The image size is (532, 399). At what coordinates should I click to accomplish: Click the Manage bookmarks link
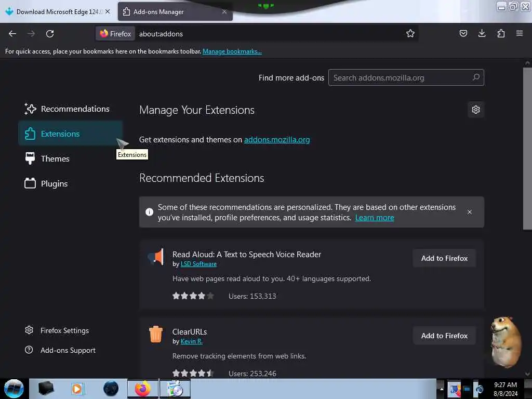pos(232,51)
